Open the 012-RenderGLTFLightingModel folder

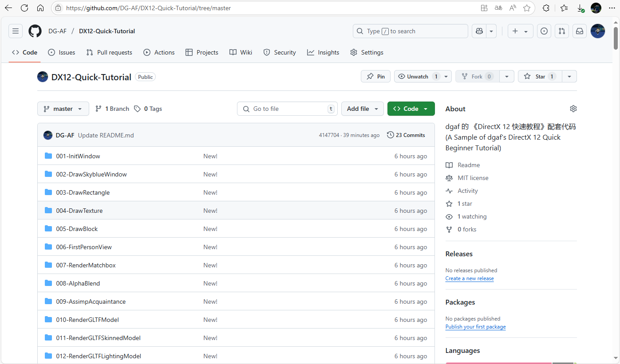coord(99,356)
